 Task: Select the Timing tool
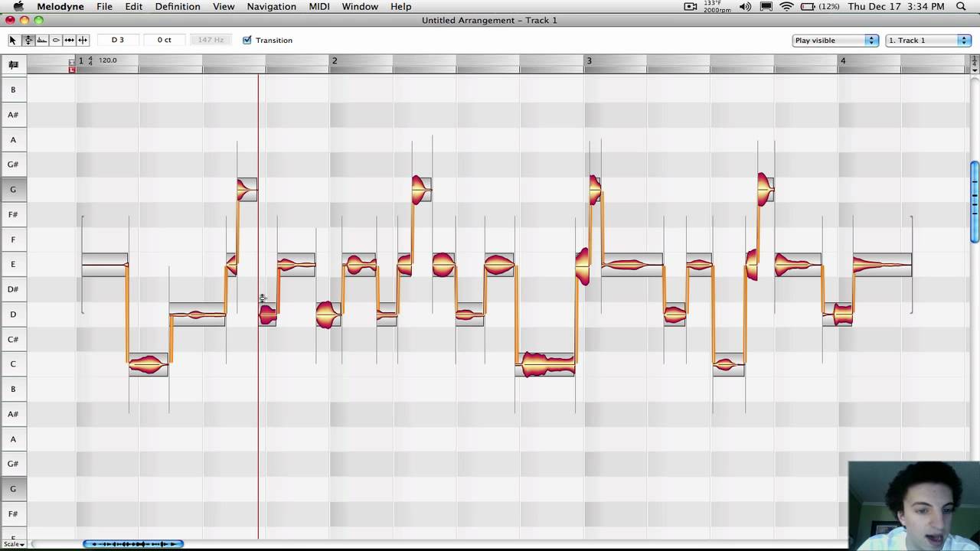pos(69,40)
